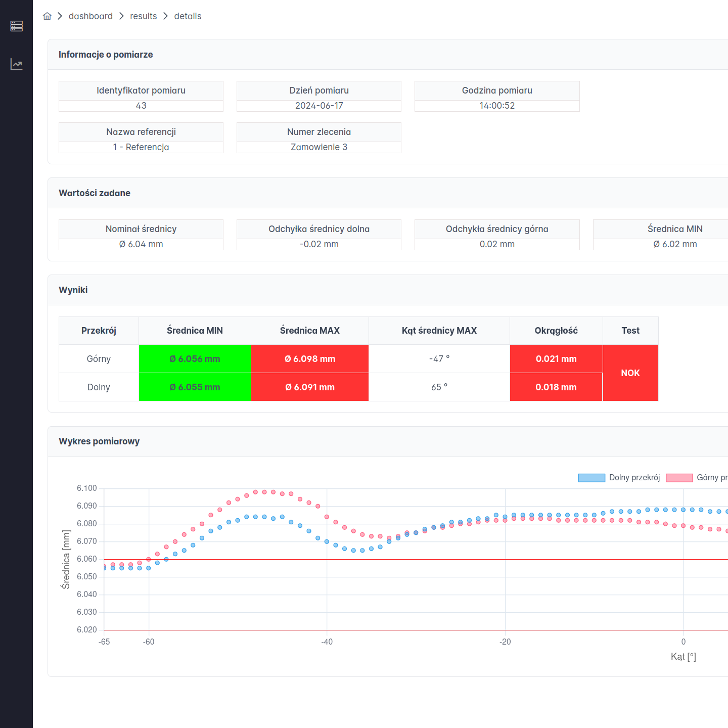Click the Nominał średnicy value field
The image size is (728, 728).
(141, 244)
